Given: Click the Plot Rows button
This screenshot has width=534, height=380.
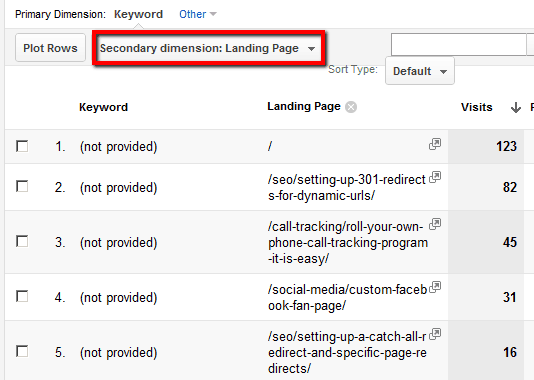Looking at the screenshot, I should 50,48.
